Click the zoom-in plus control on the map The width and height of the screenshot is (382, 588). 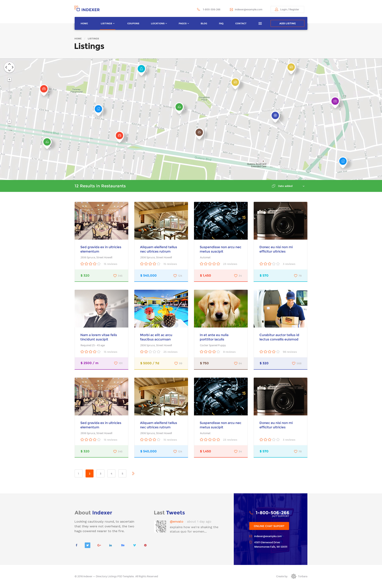[9, 80]
